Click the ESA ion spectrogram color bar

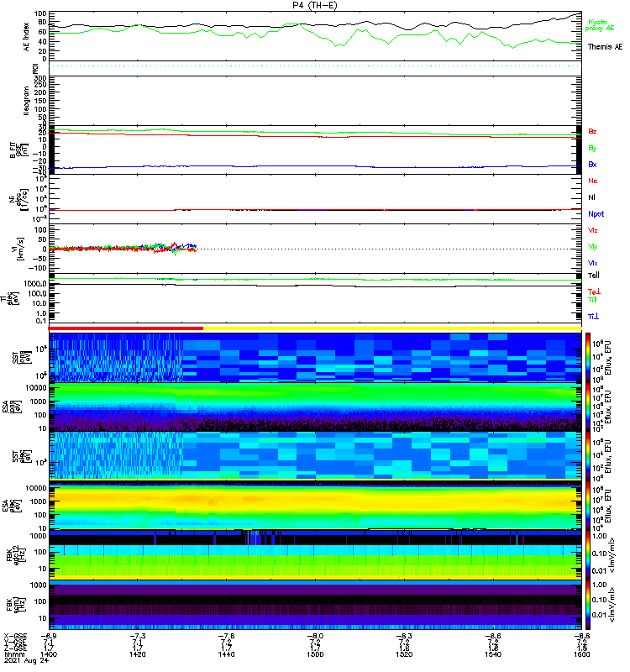pyautogui.click(x=588, y=407)
